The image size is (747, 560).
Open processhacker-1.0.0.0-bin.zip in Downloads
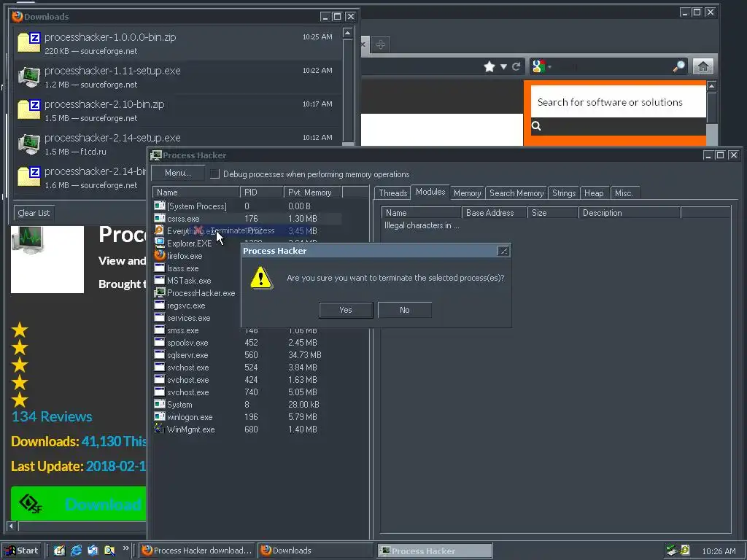coord(178,43)
